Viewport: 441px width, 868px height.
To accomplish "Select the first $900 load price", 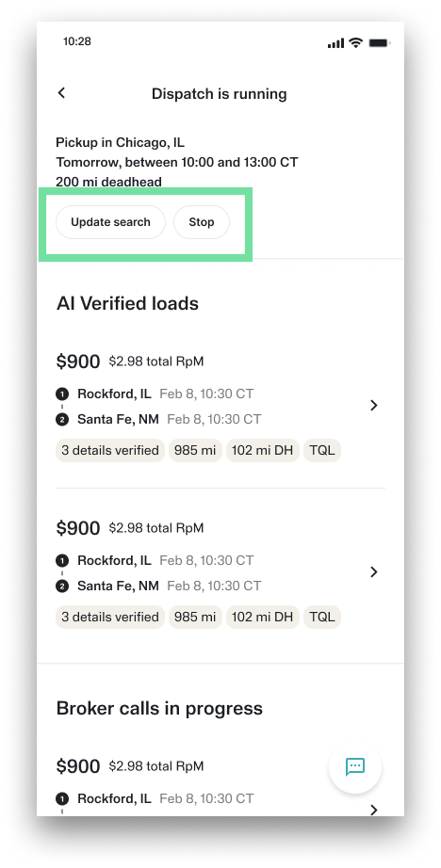I will [x=78, y=362].
